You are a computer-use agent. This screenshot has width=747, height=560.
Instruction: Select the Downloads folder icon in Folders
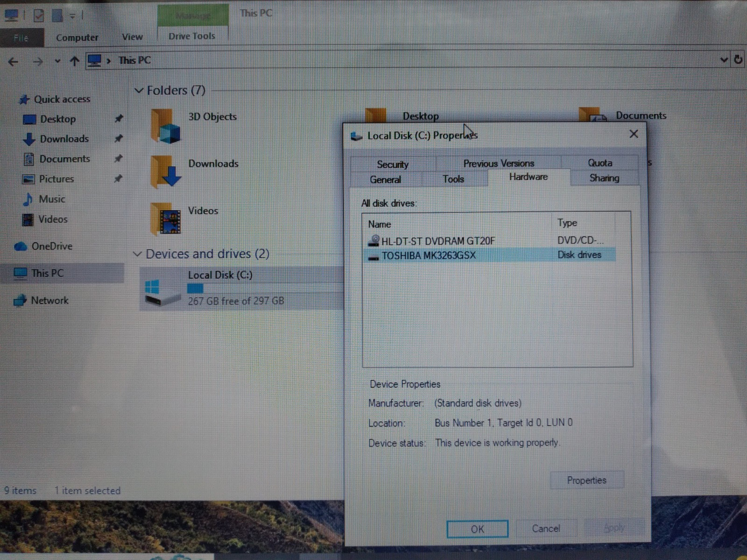(x=165, y=171)
